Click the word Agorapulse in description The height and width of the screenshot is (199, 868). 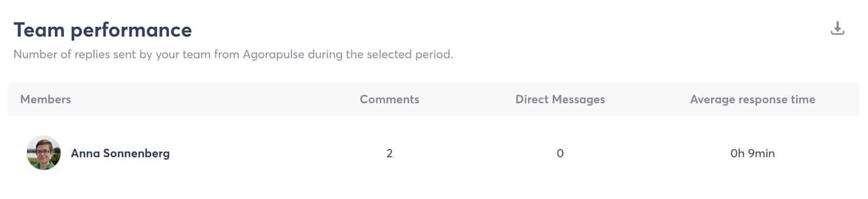pos(273,55)
